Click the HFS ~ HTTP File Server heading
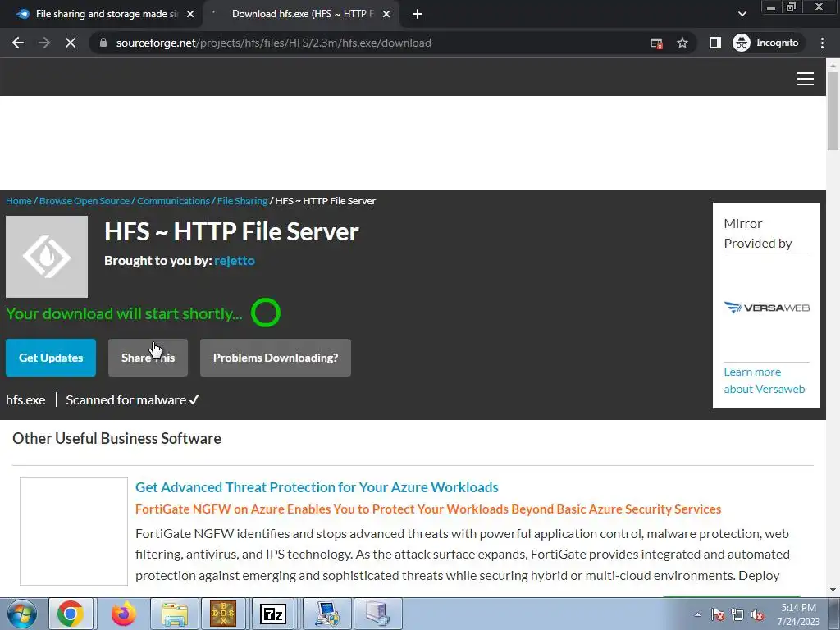The image size is (840, 630). pos(231,231)
